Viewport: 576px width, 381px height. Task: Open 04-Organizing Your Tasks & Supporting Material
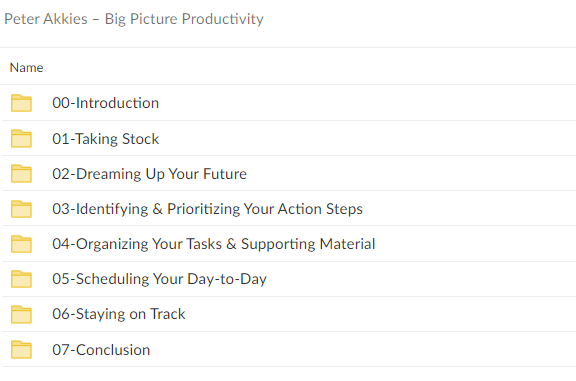pos(213,244)
